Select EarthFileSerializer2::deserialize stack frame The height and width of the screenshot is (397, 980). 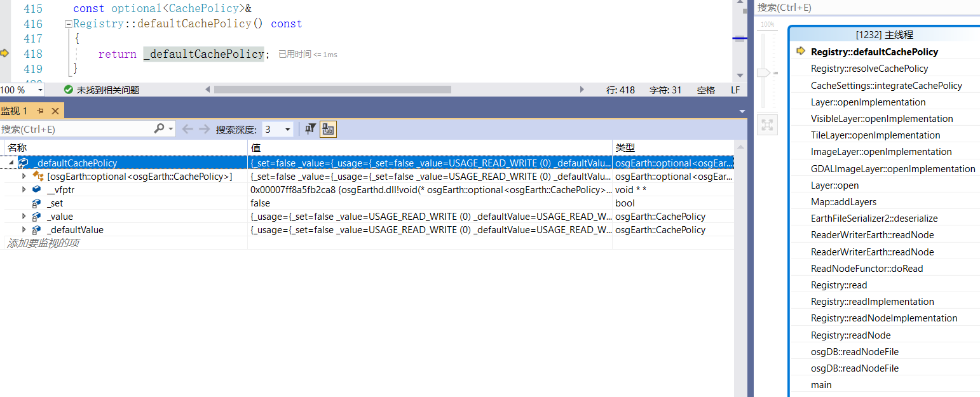click(875, 219)
